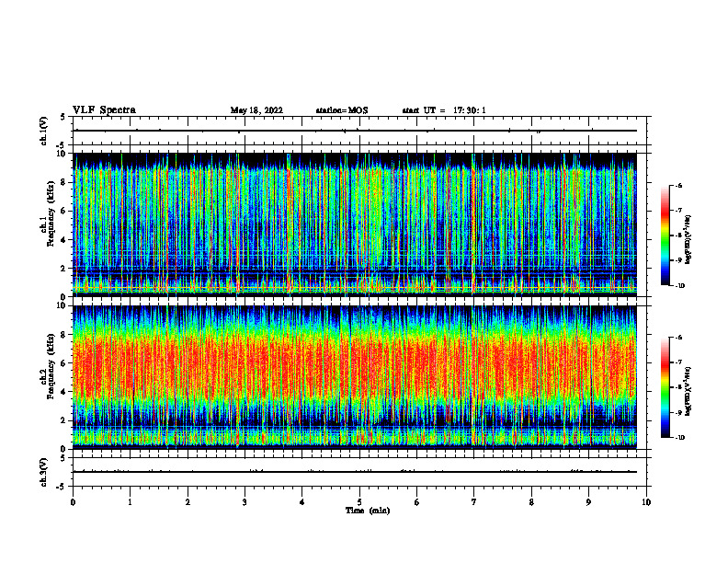The width and height of the screenshot is (728, 563).
Task: Click the ch.2 color scale bar
Action: pyautogui.click(x=665, y=387)
